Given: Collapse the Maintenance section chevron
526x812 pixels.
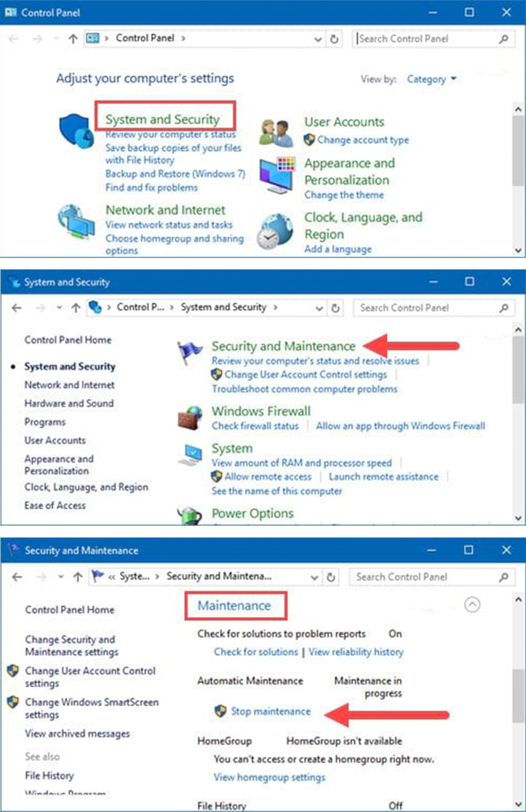Looking at the screenshot, I should 472,605.
